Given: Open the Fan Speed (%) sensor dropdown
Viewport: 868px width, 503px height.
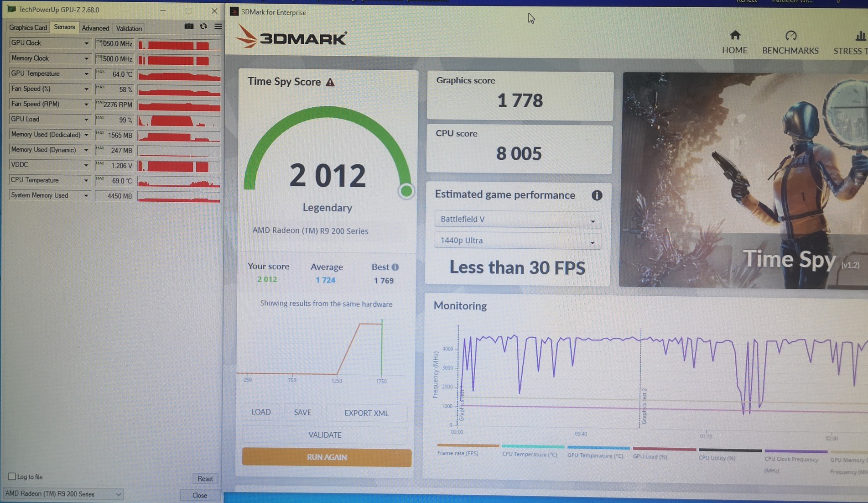Looking at the screenshot, I should coord(86,89).
